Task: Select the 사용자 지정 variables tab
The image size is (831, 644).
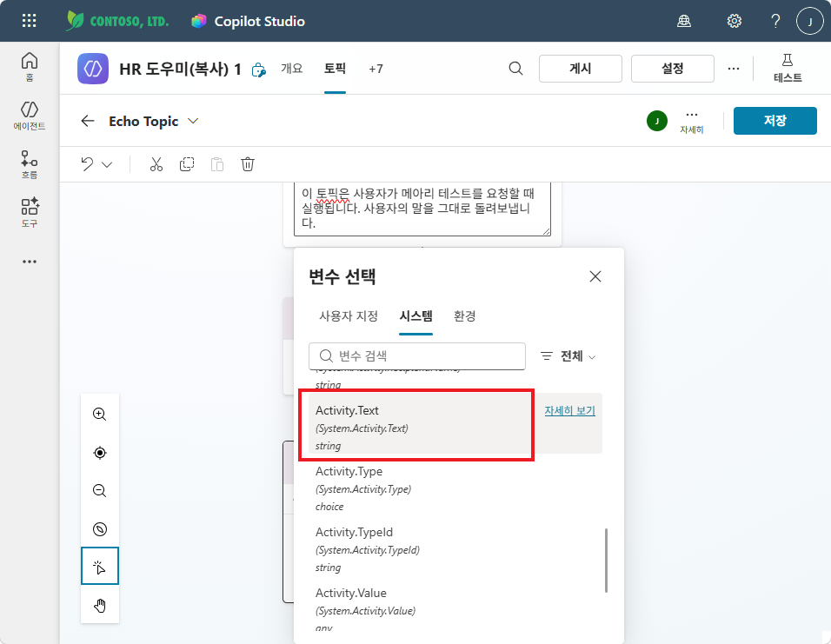Action: tap(349, 316)
